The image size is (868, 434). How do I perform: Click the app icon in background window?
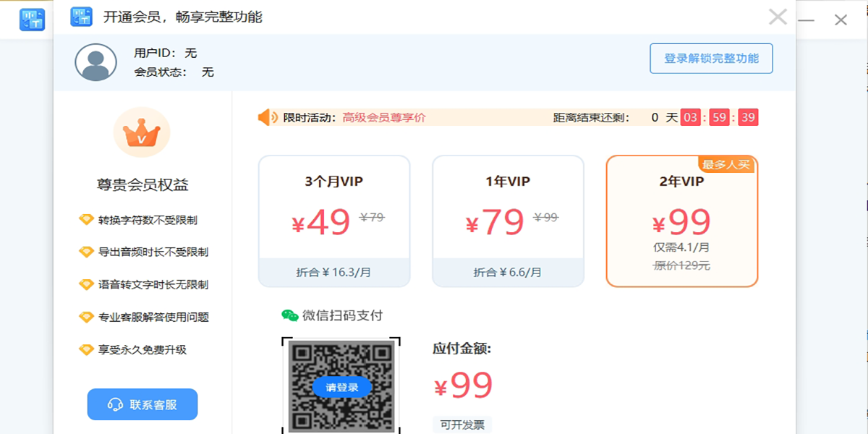click(x=32, y=20)
